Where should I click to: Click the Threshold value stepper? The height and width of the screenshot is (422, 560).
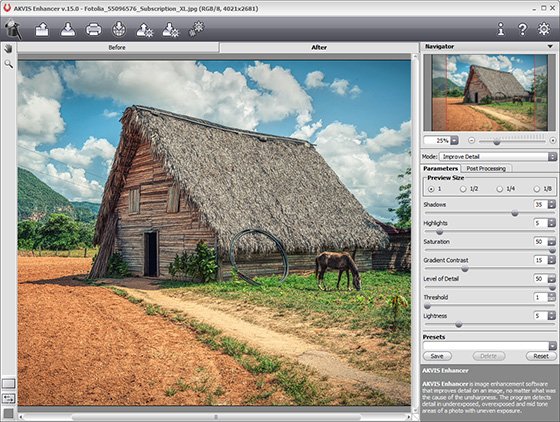pyautogui.click(x=552, y=297)
